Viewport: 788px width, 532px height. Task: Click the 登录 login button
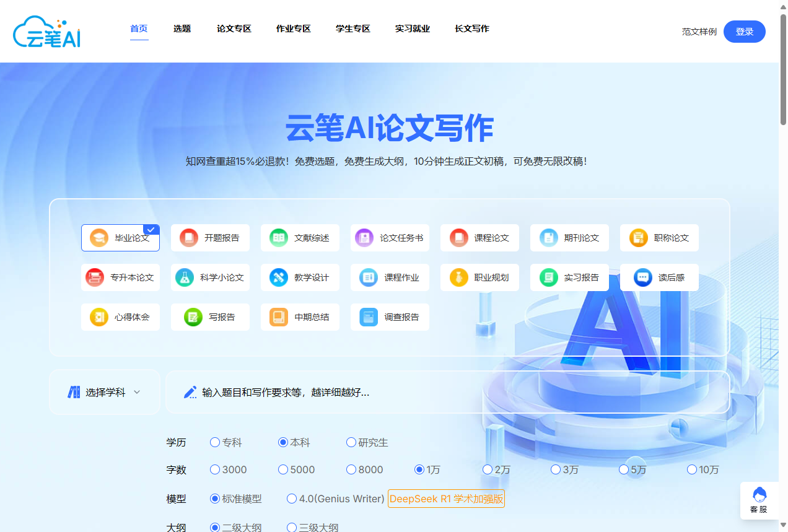(x=744, y=31)
